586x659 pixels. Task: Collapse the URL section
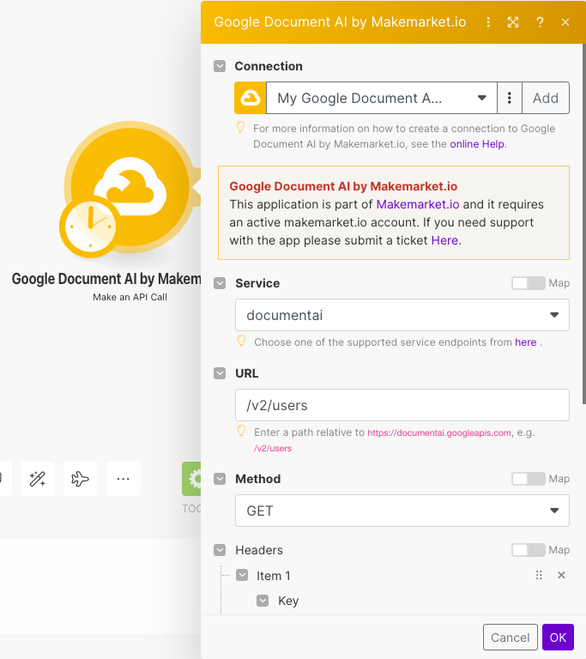[220, 373]
